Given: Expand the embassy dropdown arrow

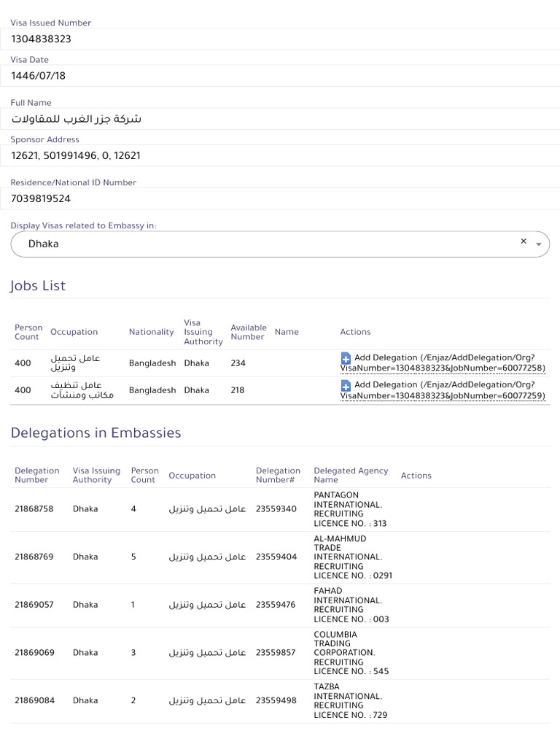Looking at the screenshot, I should 539,245.
